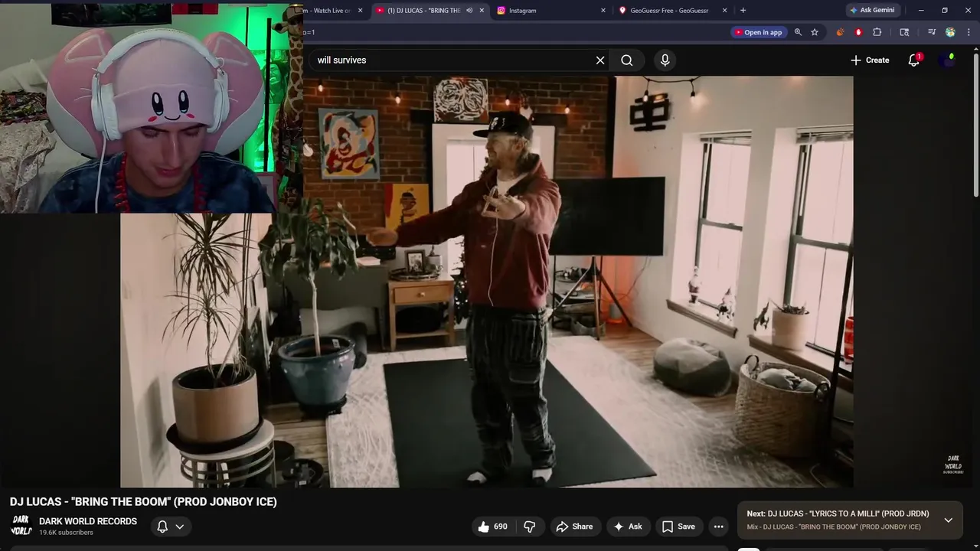This screenshot has width=980, height=551.
Task: Open the Extensions puzzle-piece menu
Action: 877,32
